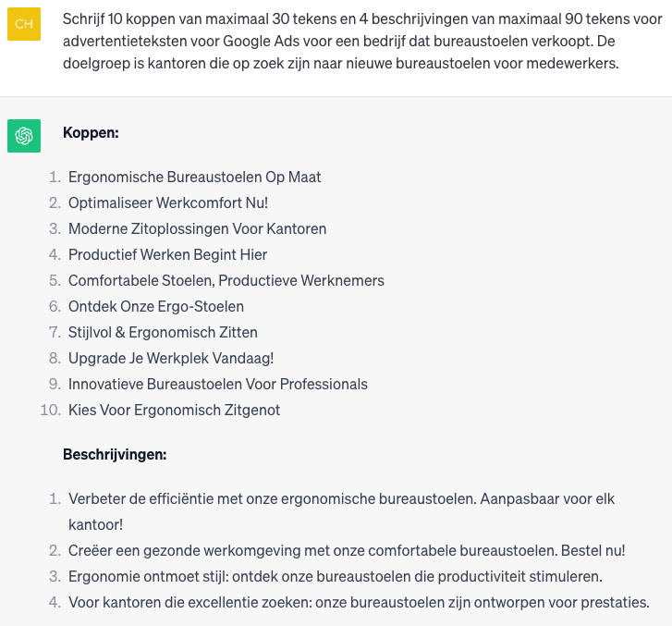Click the 'Stijlvol & Ergonomisch Zitten' line
Screen dimensions: 672x626
point(163,332)
